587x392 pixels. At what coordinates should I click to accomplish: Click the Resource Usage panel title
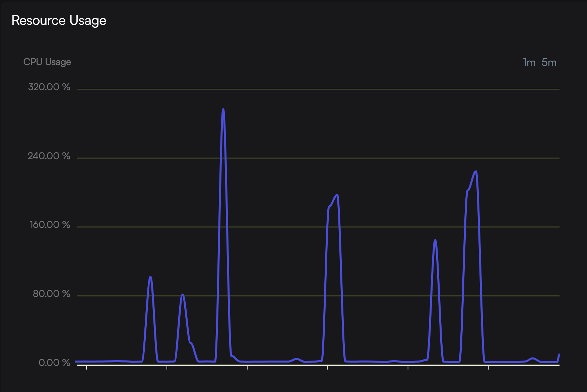coord(59,20)
